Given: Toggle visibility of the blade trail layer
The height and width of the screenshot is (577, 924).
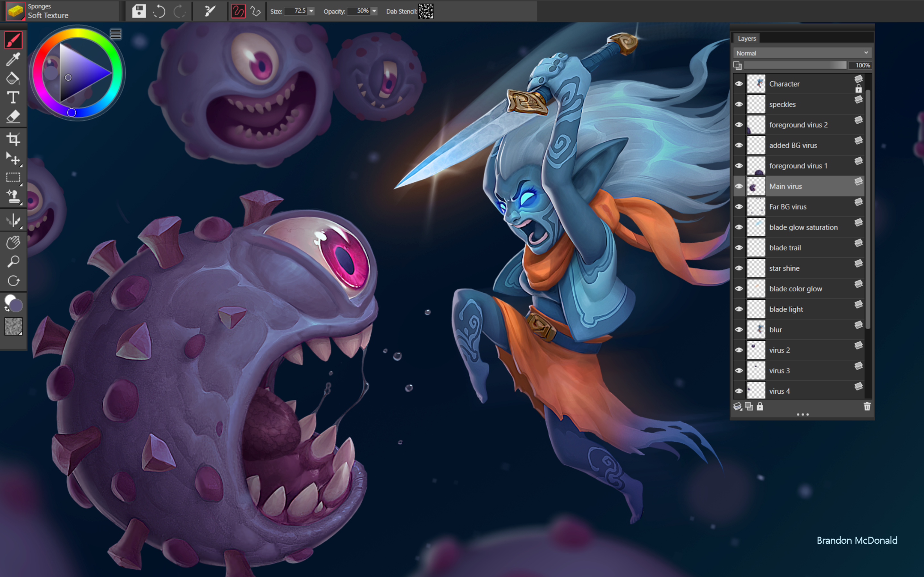Looking at the screenshot, I should click(739, 248).
